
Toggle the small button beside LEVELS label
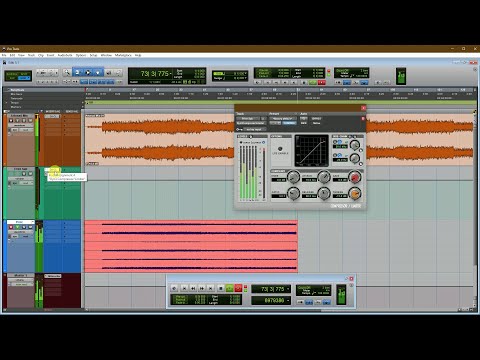(x=251, y=136)
